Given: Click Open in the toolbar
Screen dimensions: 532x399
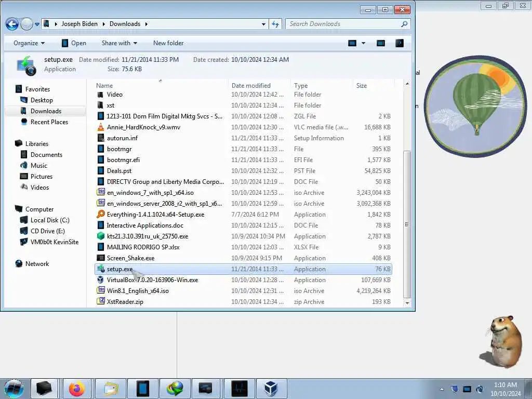Looking at the screenshot, I should (74, 43).
